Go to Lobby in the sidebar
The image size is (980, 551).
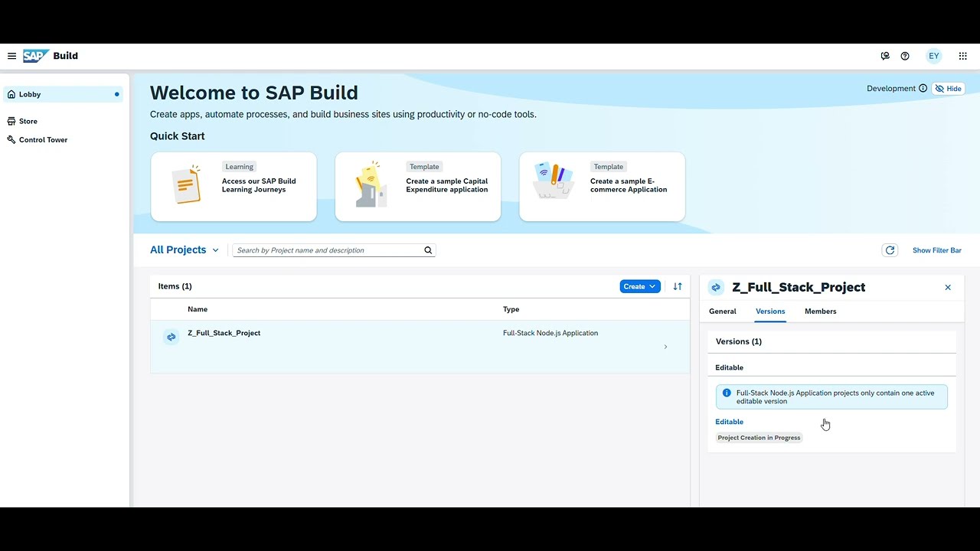click(63, 94)
